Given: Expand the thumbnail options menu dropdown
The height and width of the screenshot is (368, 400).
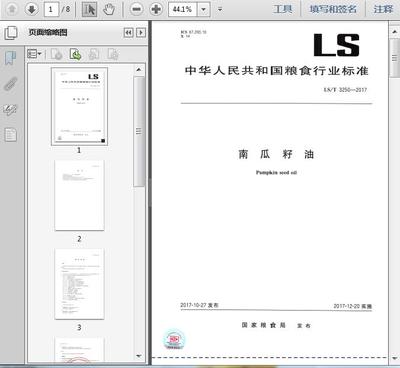Looking at the screenshot, I should tap(34, 54).
